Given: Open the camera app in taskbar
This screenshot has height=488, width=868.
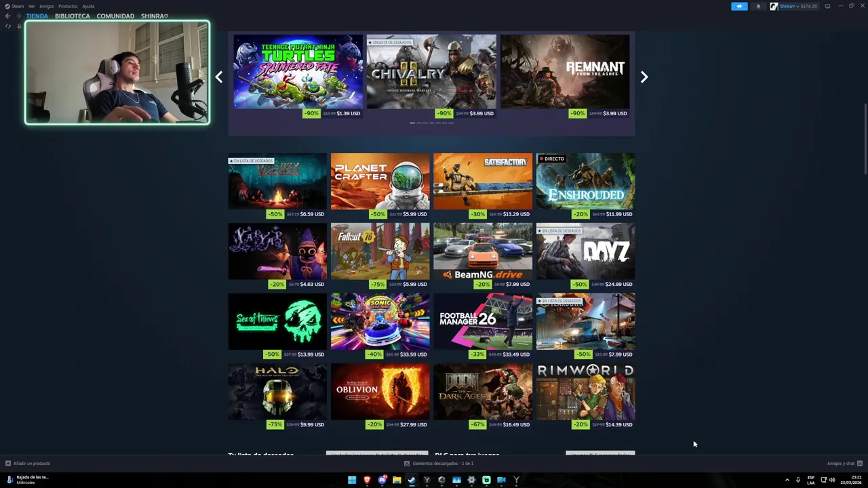Looking at the screenshot, I should coord(501,480).
